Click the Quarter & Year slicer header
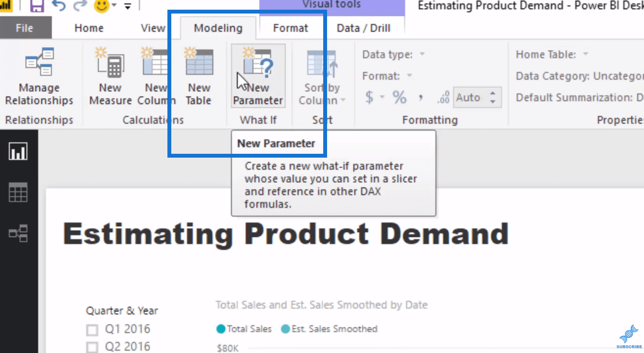644x353 pixels. [122, 310]
